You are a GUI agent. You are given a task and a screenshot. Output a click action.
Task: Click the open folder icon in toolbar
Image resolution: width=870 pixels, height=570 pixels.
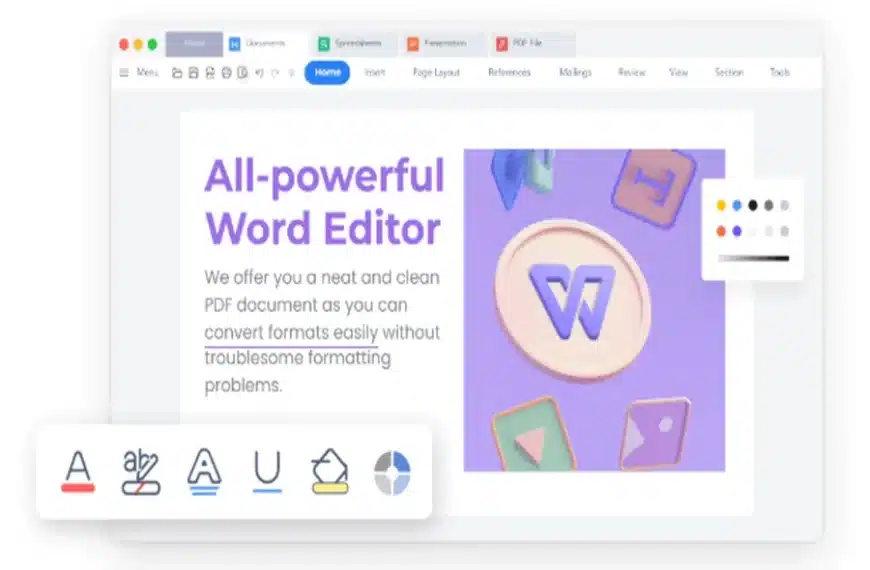coord(177,73)
